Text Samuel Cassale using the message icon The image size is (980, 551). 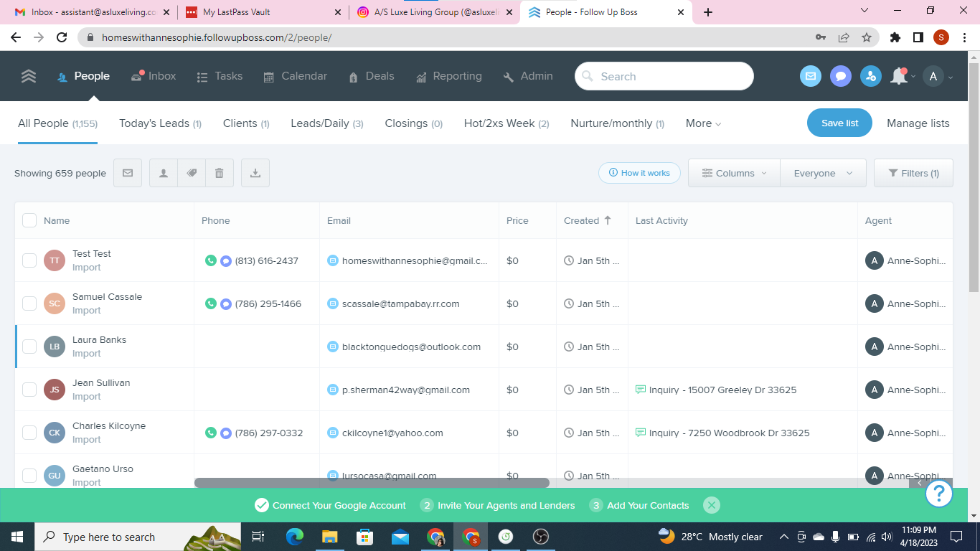pyautogui.click(x=225, y=303)
